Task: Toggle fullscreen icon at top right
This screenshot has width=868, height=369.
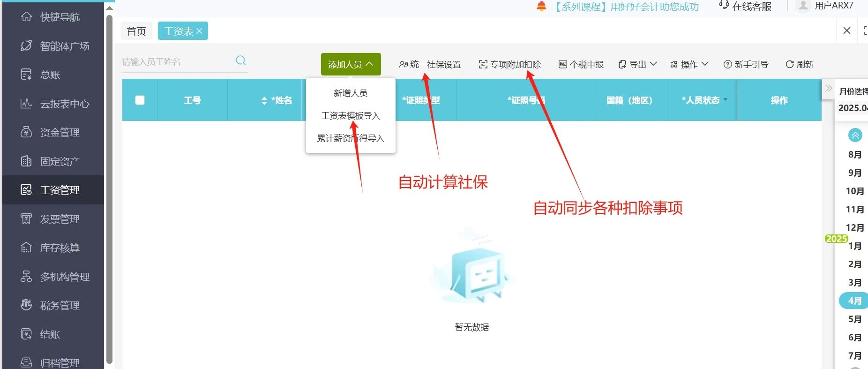Action: click(865, 31)
